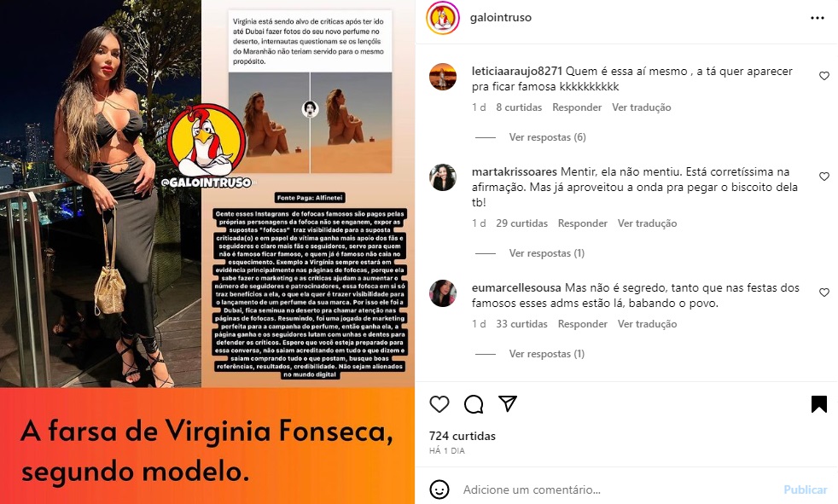Viewport: 838px width, 504px height.
Task: Reply to martakrissoares' comment
Action: [x=583, y=223]
